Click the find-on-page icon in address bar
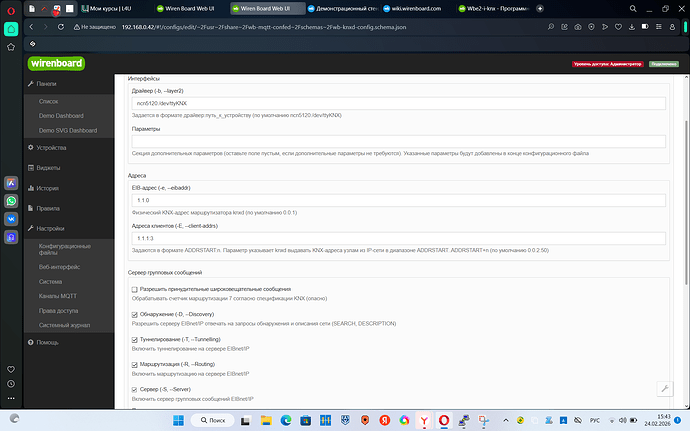Image resolution: width=690 pixels, height=431 pixels. point(551,27)
